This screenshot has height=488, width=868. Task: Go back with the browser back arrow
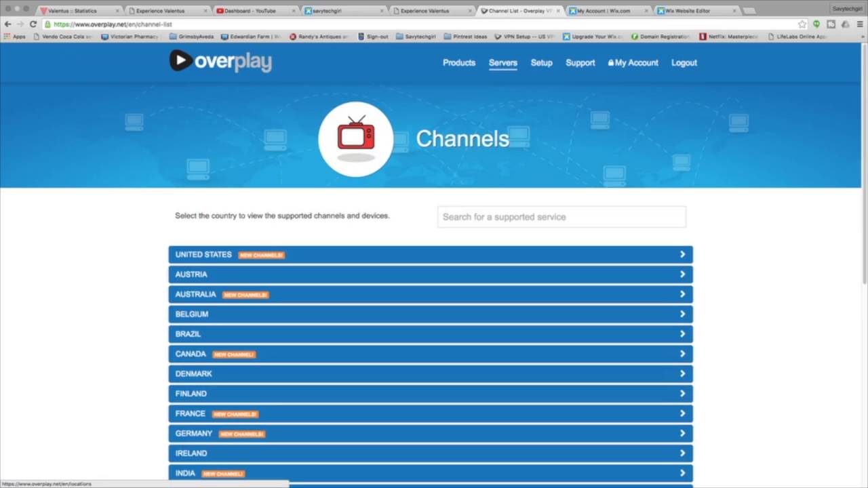(7, 24)
